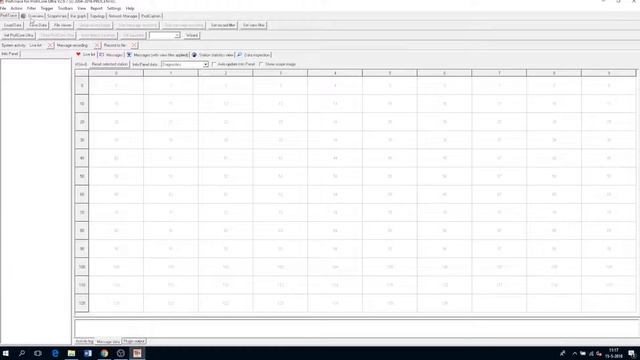Click the red X beside Record to file
Screen dimensions: 640x360
coord(134,45)
